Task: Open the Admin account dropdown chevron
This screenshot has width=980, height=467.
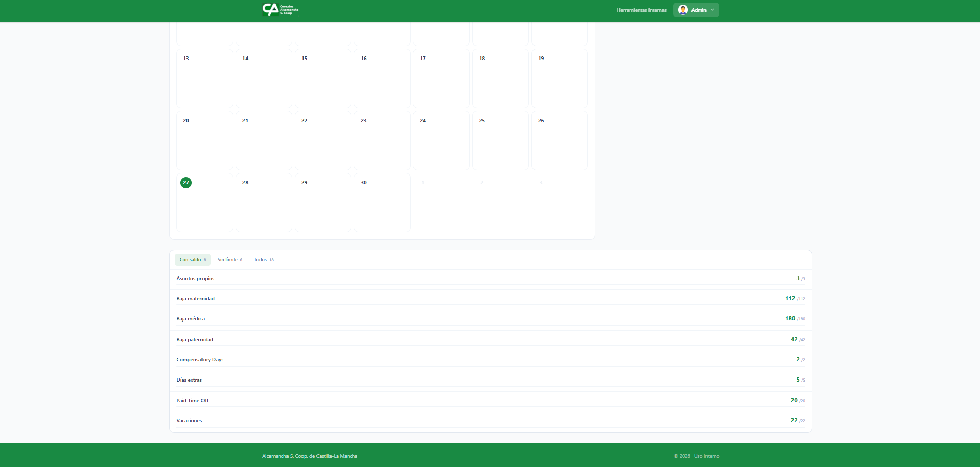Action: coord(712,10)
